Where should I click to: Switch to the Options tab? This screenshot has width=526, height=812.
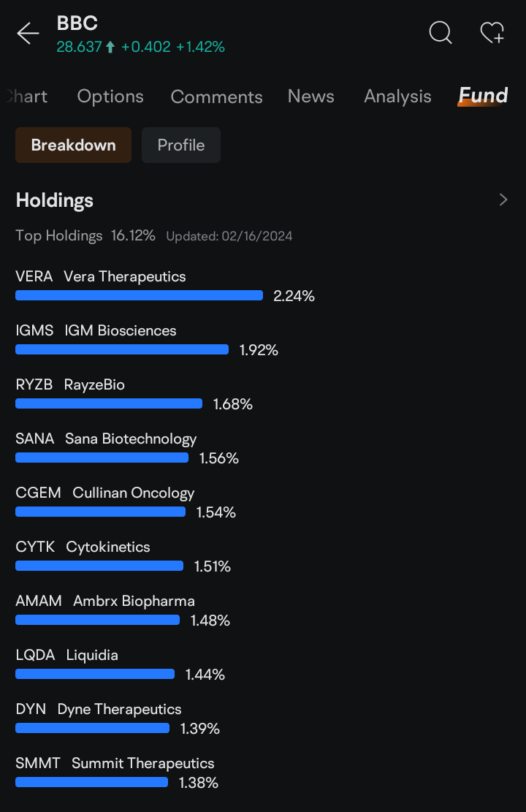(x=110, y=96)
